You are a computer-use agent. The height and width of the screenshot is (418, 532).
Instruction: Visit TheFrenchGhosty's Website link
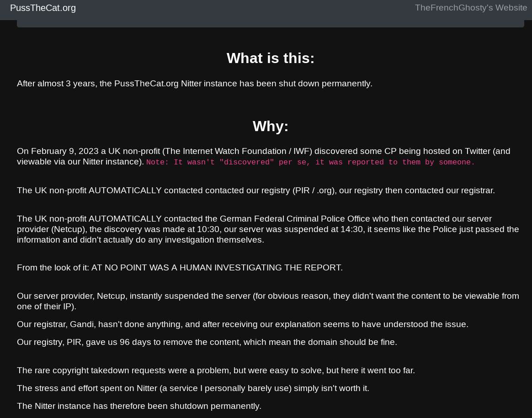point(471,8)
